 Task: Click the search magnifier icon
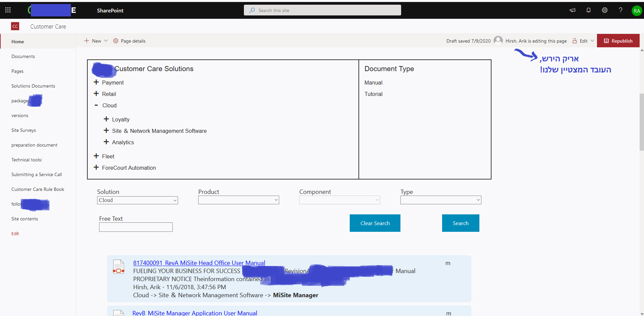(252, 10)
